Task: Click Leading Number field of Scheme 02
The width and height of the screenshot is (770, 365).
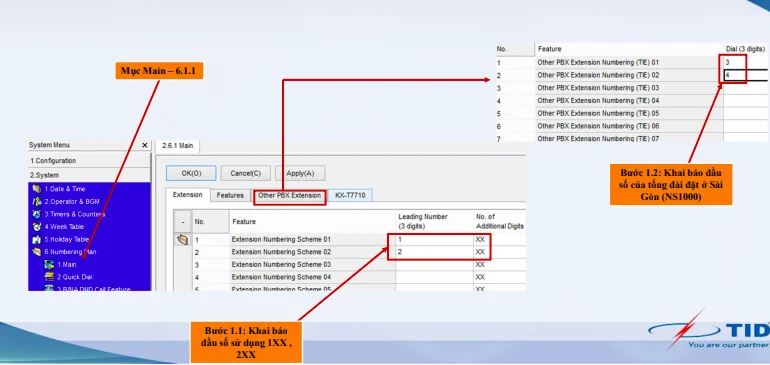Action: pyautogui.click(x=434, y=252)
